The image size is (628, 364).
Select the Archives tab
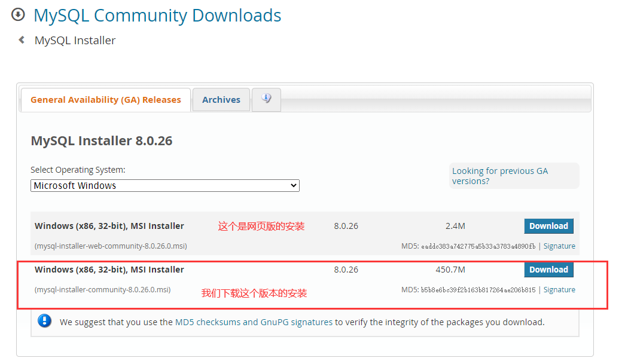(221, 99)
